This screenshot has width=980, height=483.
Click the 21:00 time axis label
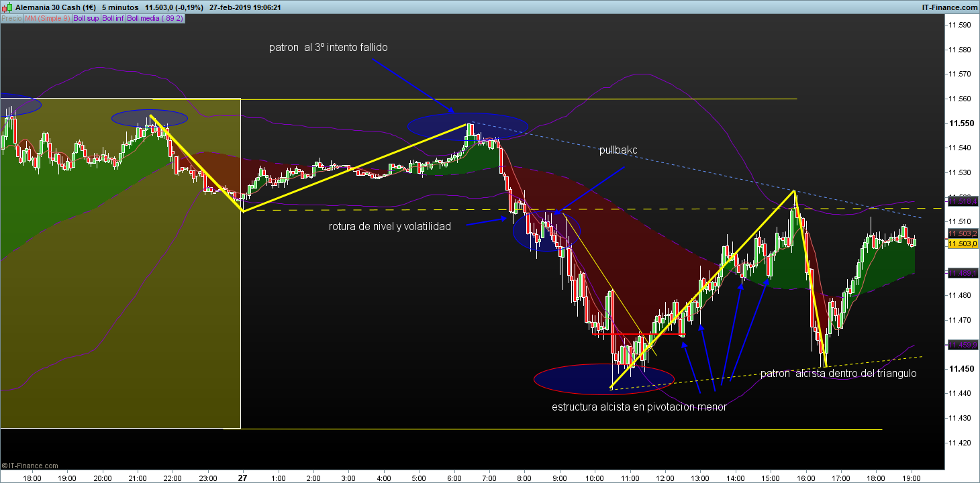pos(138,478)
